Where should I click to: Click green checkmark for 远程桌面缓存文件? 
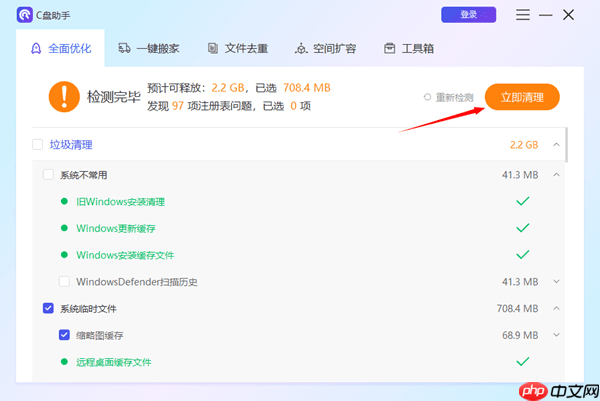tap(523, 362)
